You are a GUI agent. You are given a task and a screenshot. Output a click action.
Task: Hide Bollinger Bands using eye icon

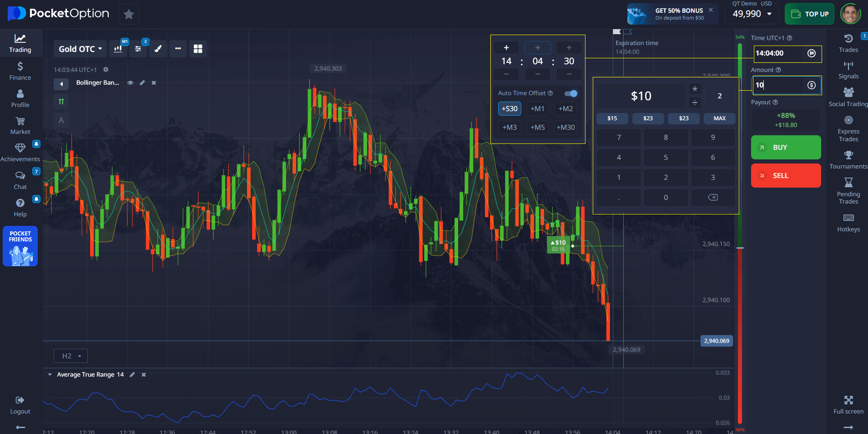(130, 83)
